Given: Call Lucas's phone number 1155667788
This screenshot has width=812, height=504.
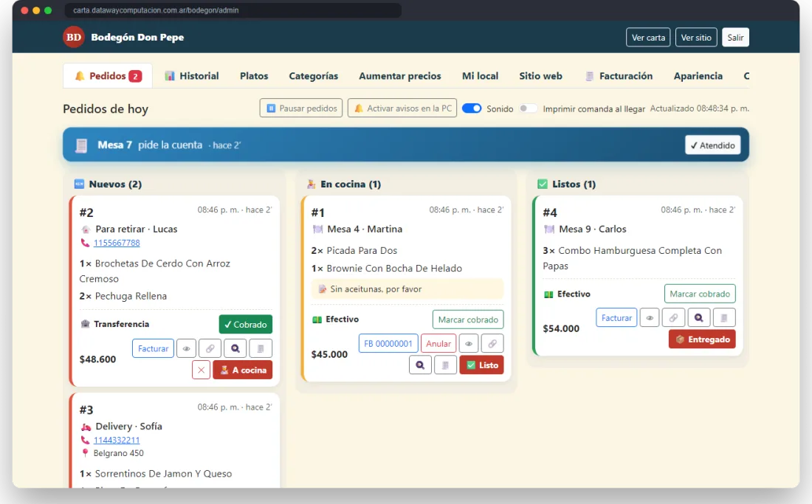Looking at the screenshot, I should coord(117,243).
